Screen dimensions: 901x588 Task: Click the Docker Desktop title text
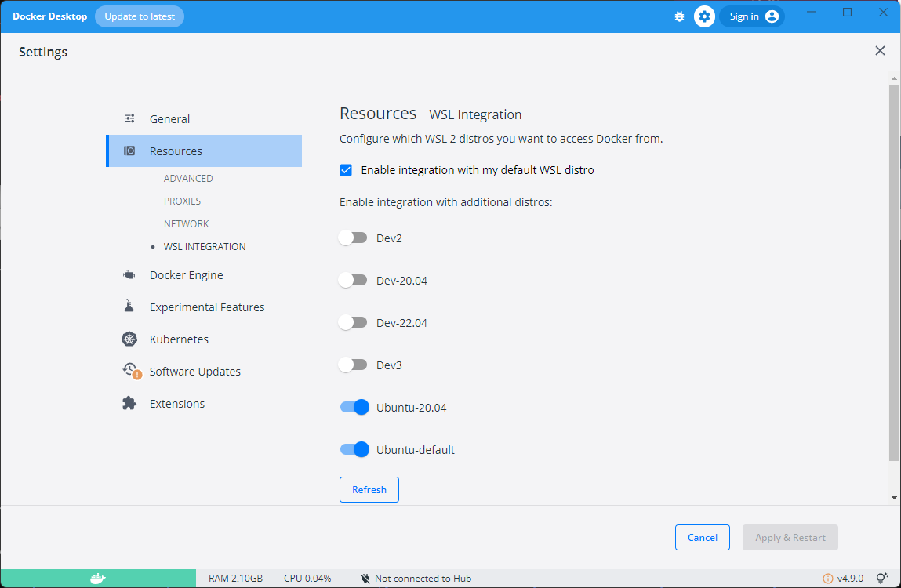click(x=50, y=16)
